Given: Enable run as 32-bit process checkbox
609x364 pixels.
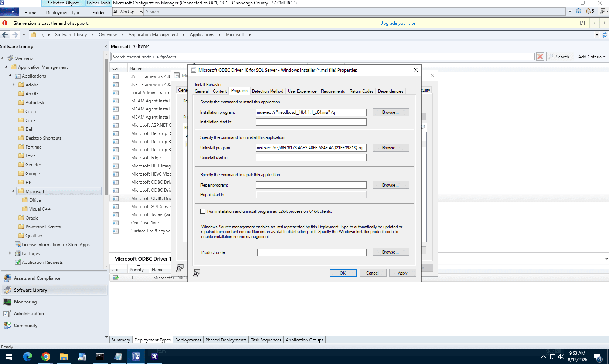Looking at the screenshot, I should pos(203,211).
